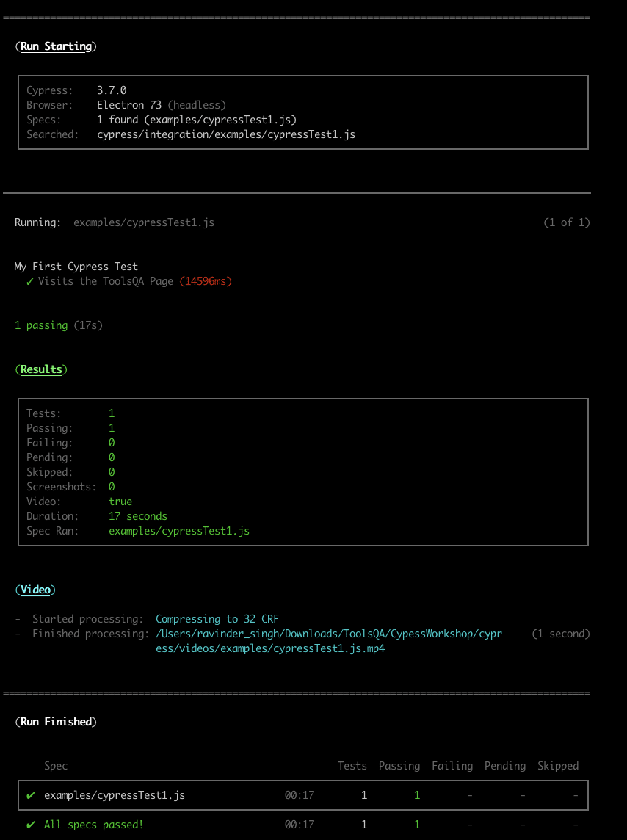Click the 00:17 time in All specs passed row
Screen dimensions: 627x840
[x=300, y=825]
